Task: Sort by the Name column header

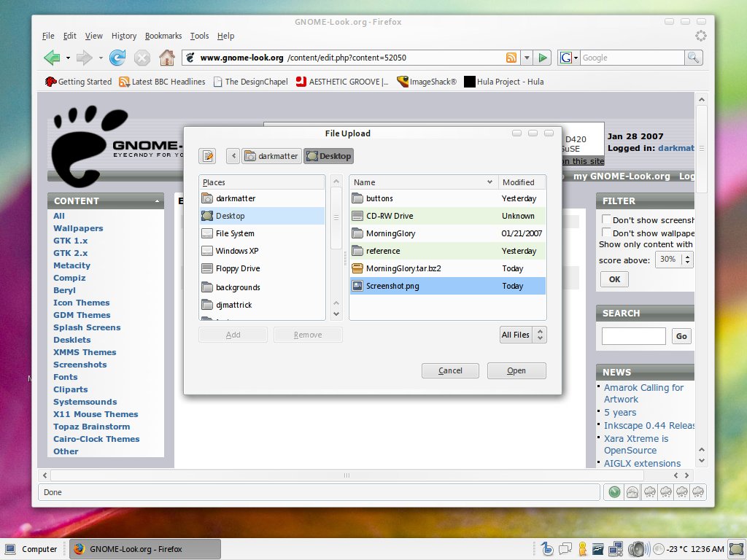Action: 423,182
